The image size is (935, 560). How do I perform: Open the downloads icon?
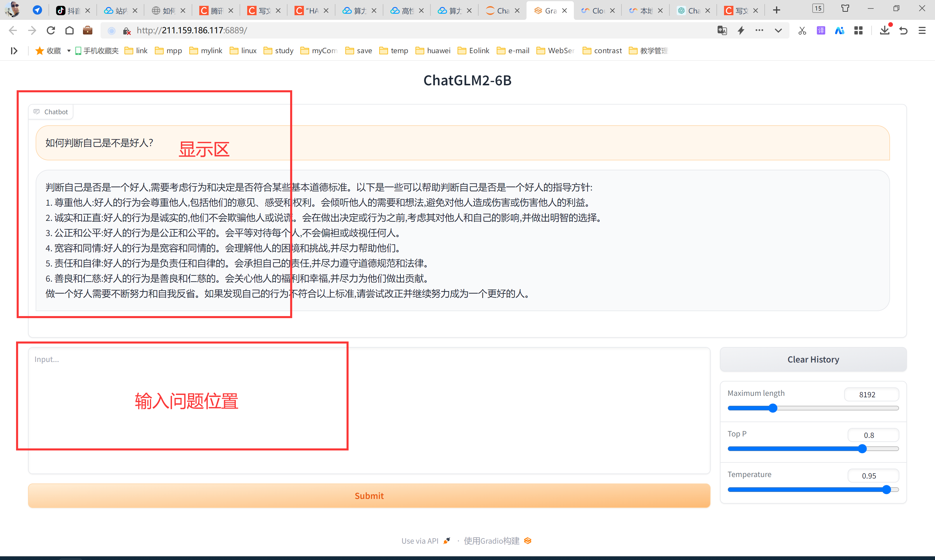pos(884,30)
